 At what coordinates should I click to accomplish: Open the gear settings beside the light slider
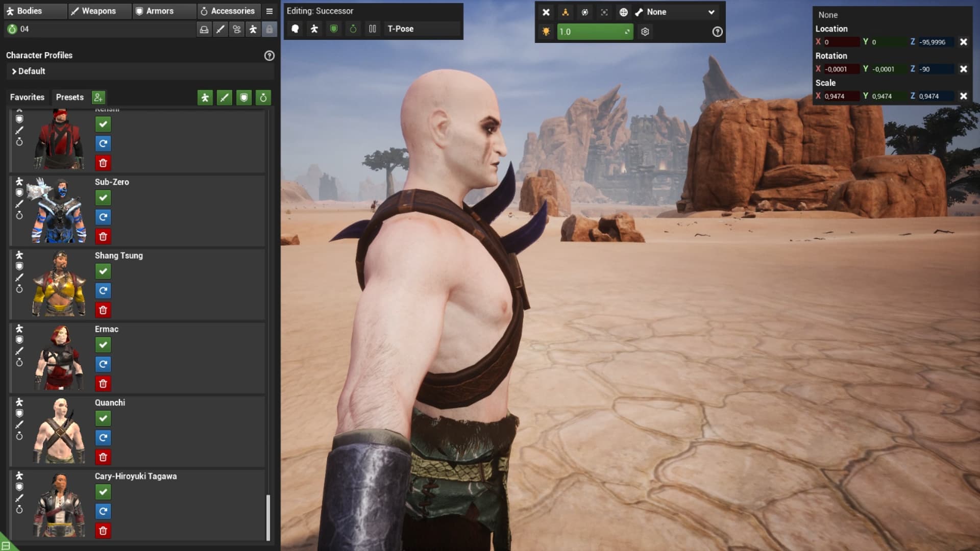pyautogui.click(x=645, y=32)
